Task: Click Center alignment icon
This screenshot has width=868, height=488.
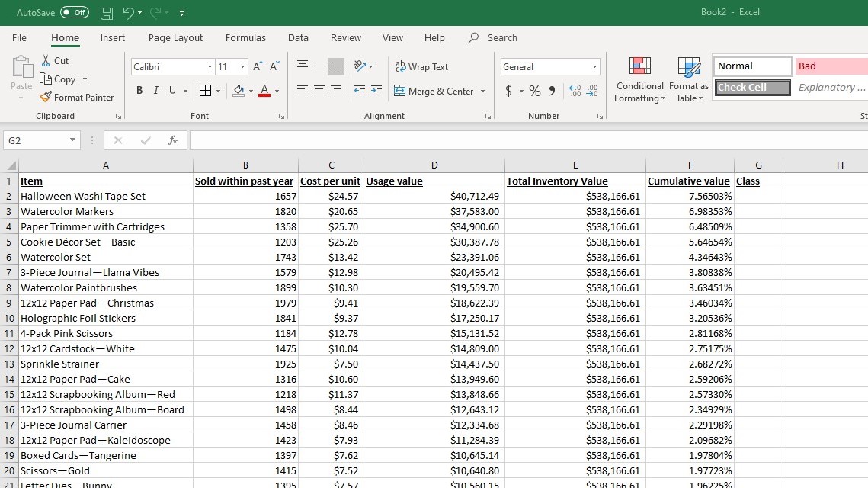Action: (319, 91)
